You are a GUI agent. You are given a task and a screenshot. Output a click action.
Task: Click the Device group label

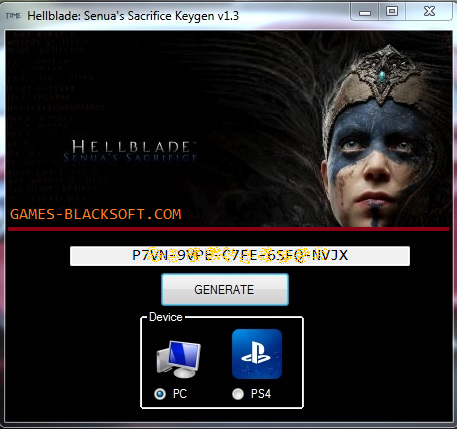[166, 317]
